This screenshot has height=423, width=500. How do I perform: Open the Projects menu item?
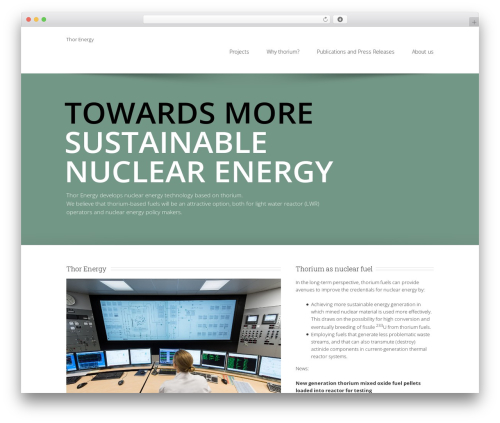pyautogui.click(x=239, y=52)
